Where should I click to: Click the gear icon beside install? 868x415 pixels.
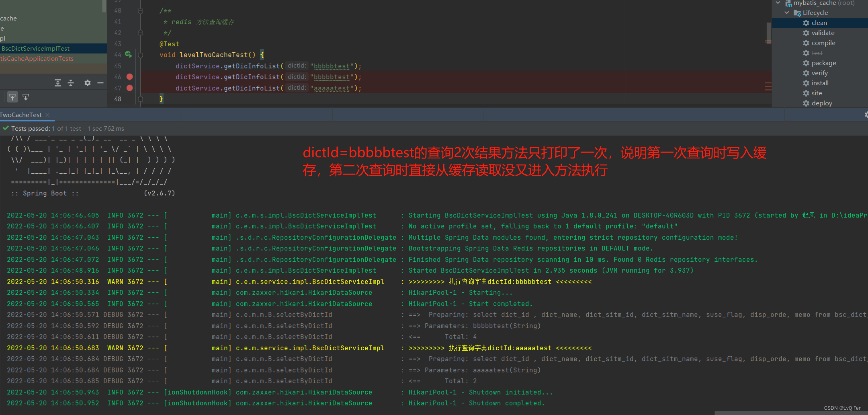pos(806,83)
